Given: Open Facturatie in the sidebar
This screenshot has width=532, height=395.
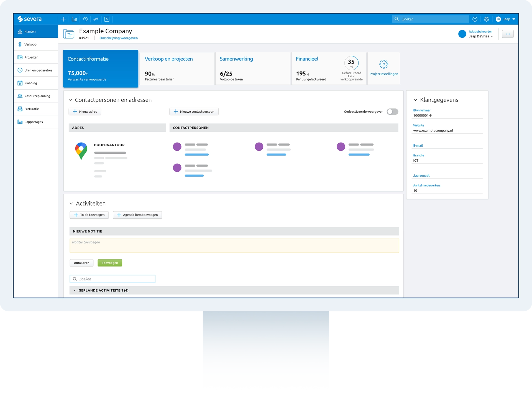Looking at the screenshot, I should pos(32,109).
